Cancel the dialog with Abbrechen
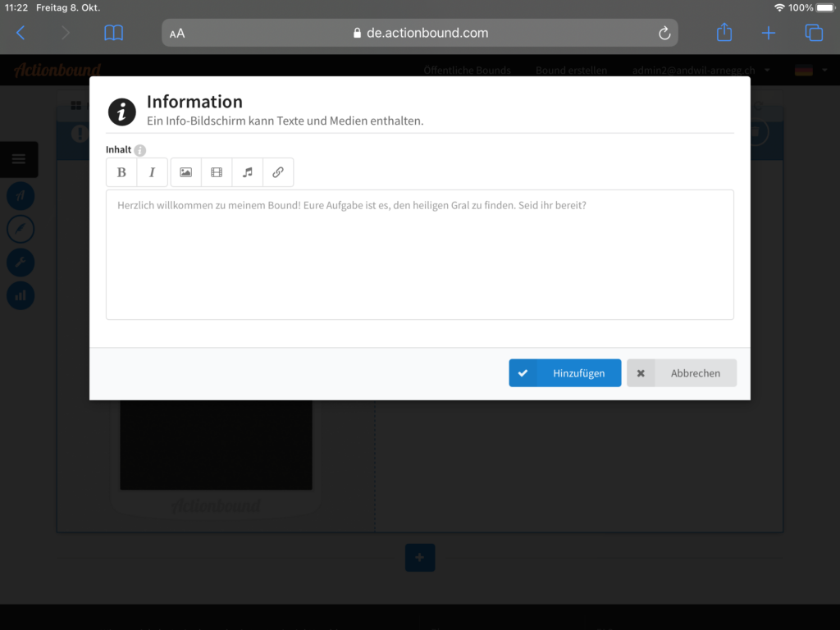This screenshot has width=840, height=630. point(682,373)
